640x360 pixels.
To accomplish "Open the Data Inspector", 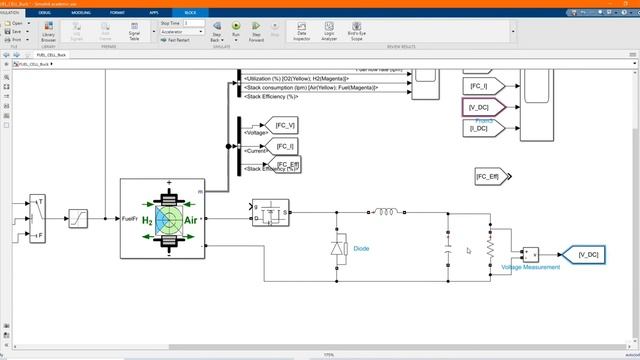I will coord(302,31).
